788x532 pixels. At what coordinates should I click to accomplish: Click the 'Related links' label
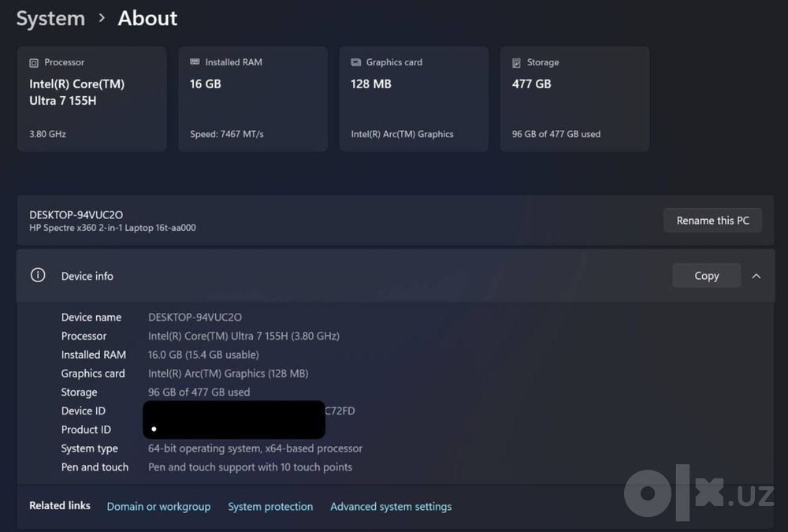click(x=60, y=505)
